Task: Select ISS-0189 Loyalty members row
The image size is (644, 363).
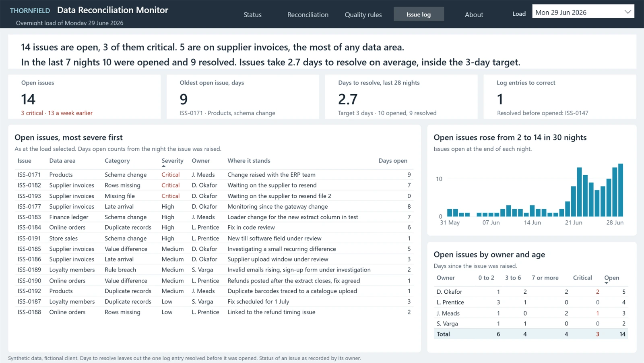Action: (214, 270)
